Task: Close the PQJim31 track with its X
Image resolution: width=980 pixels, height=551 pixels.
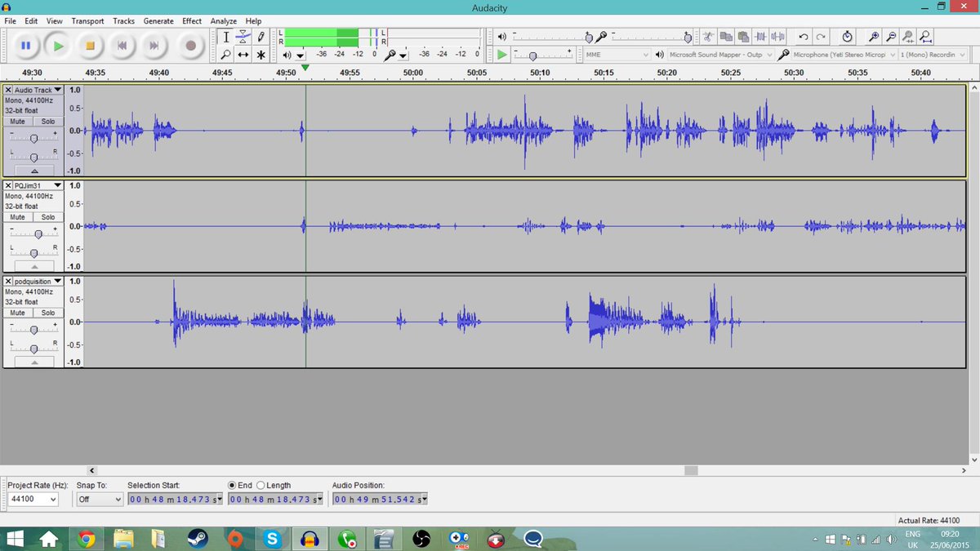Action: [8, 185]
